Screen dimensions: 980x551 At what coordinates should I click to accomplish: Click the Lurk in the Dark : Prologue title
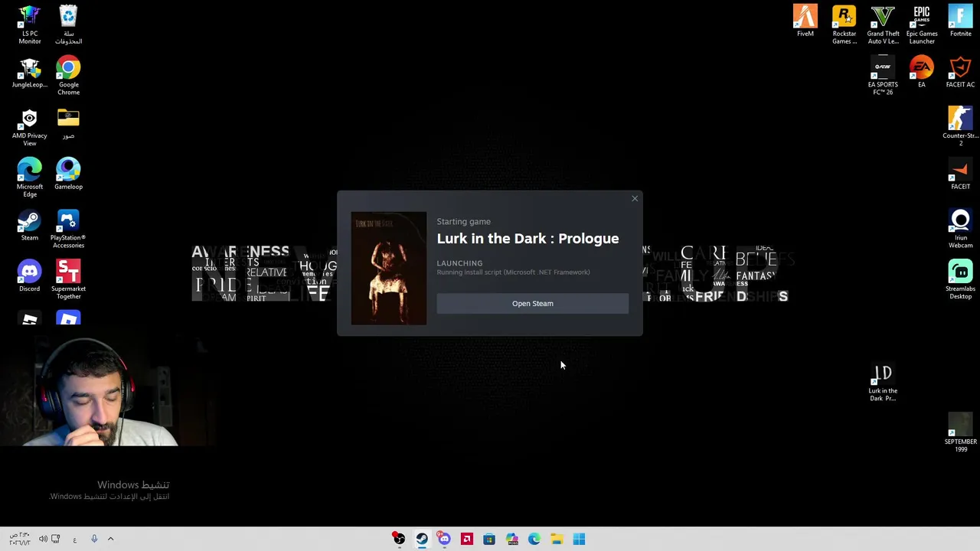coord(528,239)
